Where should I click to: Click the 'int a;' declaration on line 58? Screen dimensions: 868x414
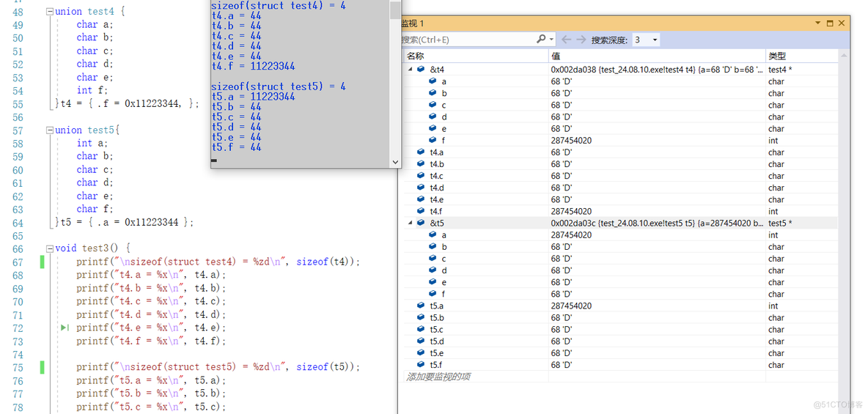pyautogui.click(x=92, y=143)
